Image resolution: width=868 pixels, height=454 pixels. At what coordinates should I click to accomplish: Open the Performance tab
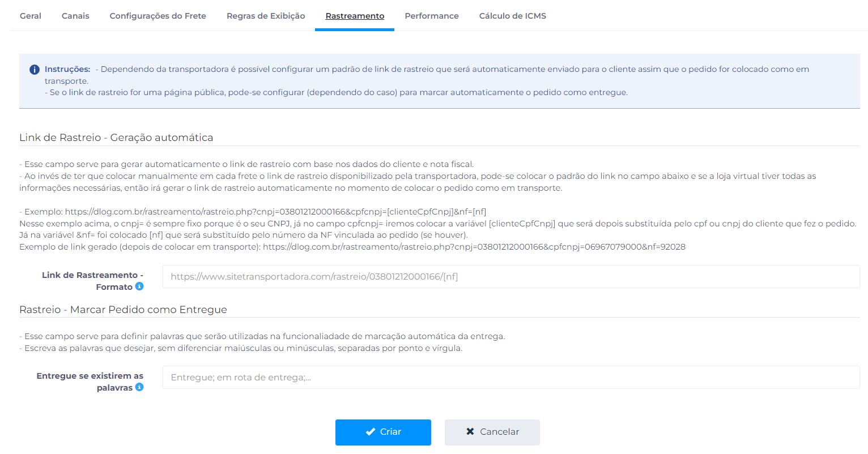[432, 16]
